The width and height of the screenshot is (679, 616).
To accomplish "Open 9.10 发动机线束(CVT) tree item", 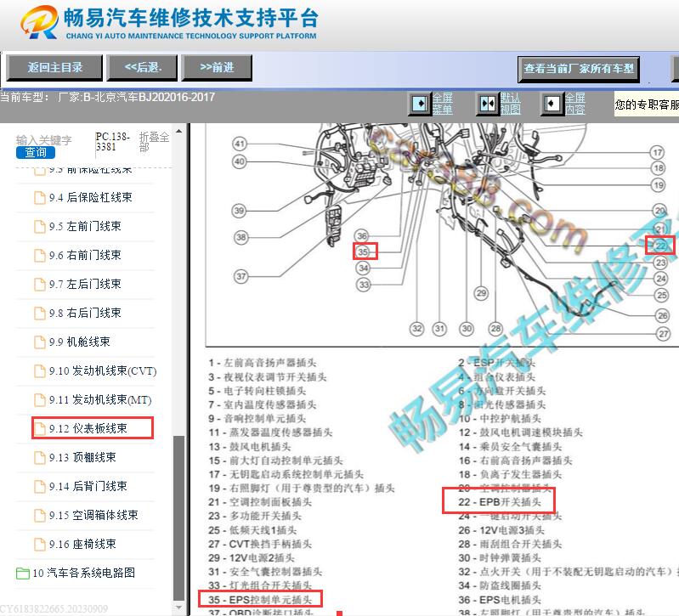I will [x=103, y=371].
